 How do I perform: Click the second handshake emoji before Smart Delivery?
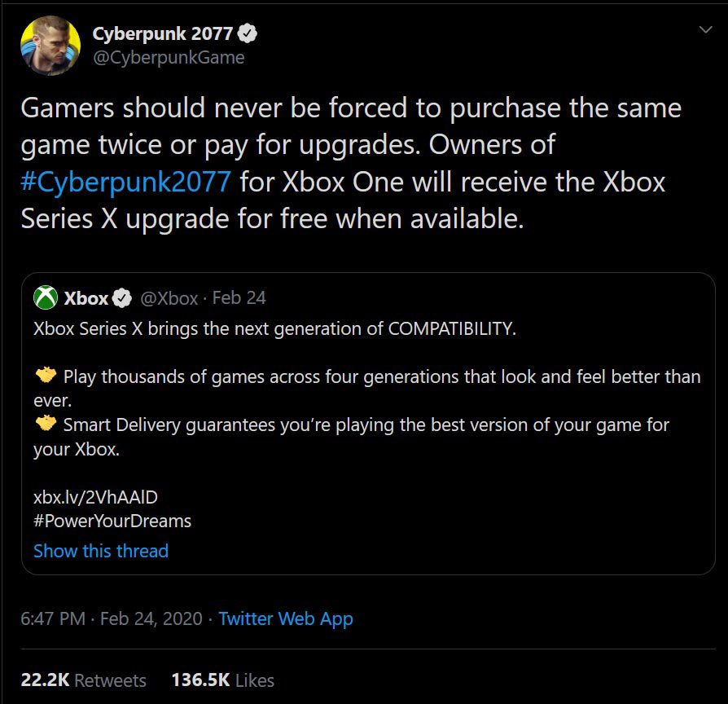(46, 423)
